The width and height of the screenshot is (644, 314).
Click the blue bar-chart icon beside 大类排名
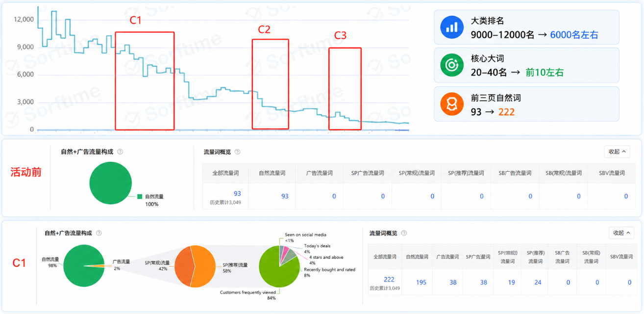(451, 27)
